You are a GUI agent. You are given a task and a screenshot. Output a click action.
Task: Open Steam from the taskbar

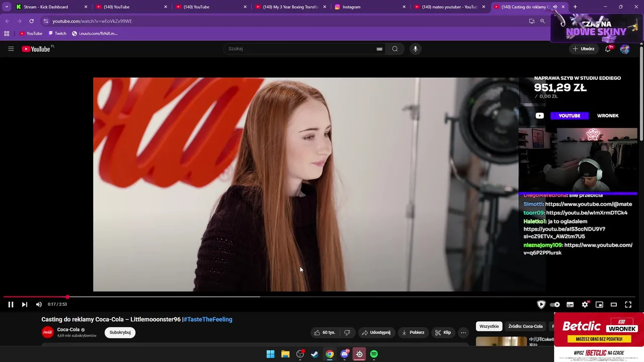(x=314, y=354)
